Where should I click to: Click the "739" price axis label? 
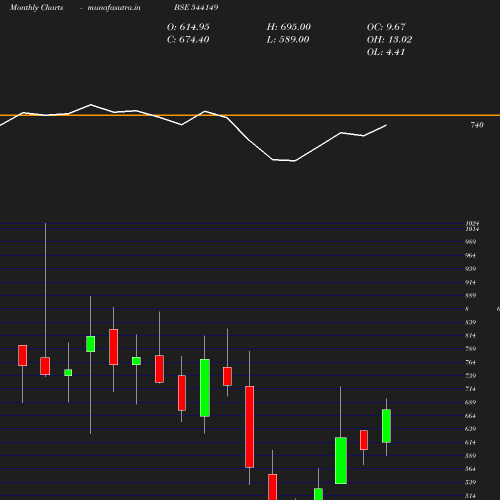coord(470,376)
